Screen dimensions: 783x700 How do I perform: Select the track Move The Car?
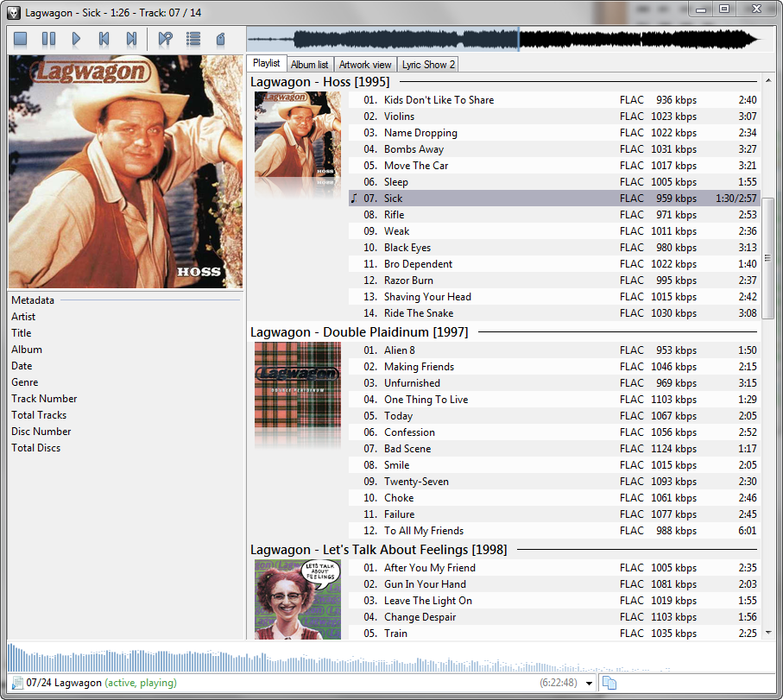pyautogui.click(x=554, y=165)
